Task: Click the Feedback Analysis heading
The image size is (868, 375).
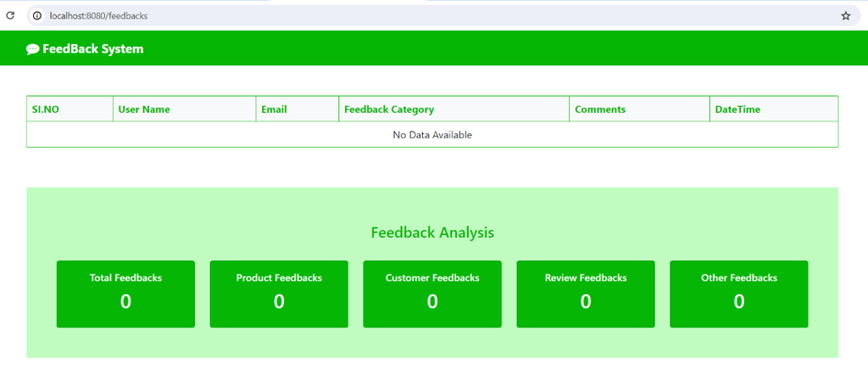Action: [432, 232]
